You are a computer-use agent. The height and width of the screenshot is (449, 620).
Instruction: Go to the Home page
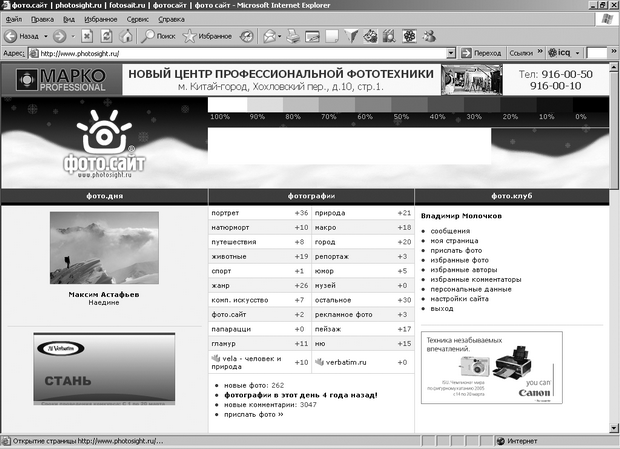pos(126,36)
